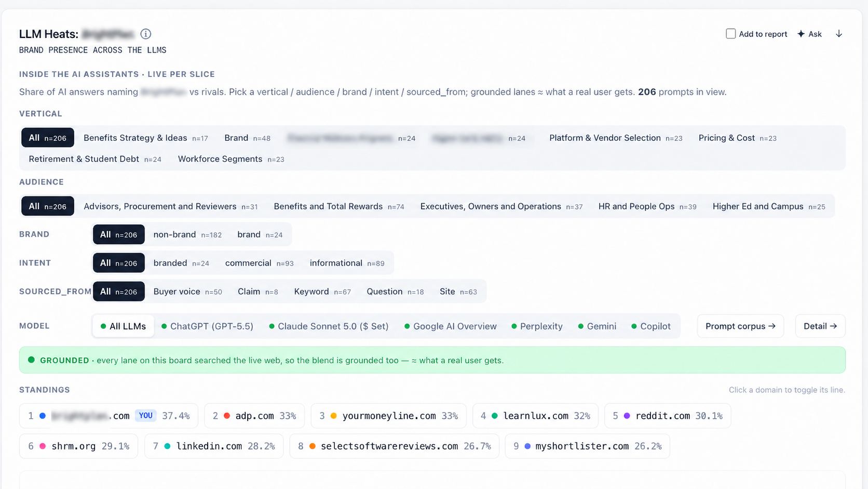Image resolution: width=868 pixels, height=489 pixels.
Task: Filter intent to informational
Action: (347, 263)
